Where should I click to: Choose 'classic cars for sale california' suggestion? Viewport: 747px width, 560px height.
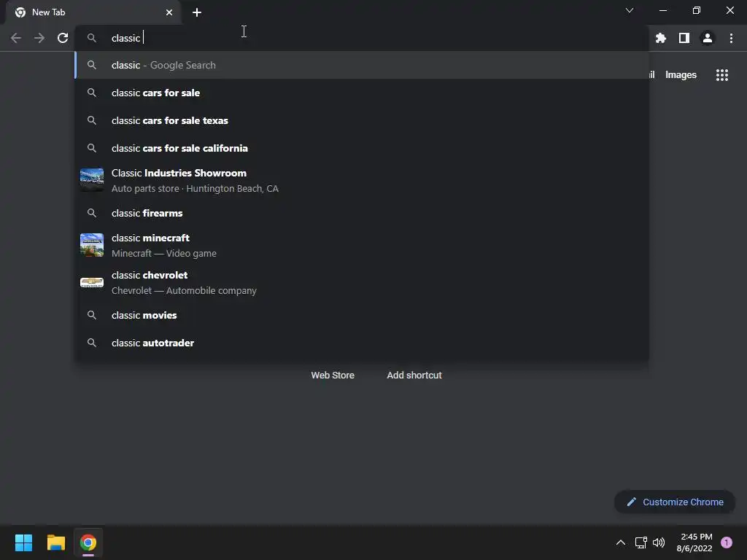[362, 148]
